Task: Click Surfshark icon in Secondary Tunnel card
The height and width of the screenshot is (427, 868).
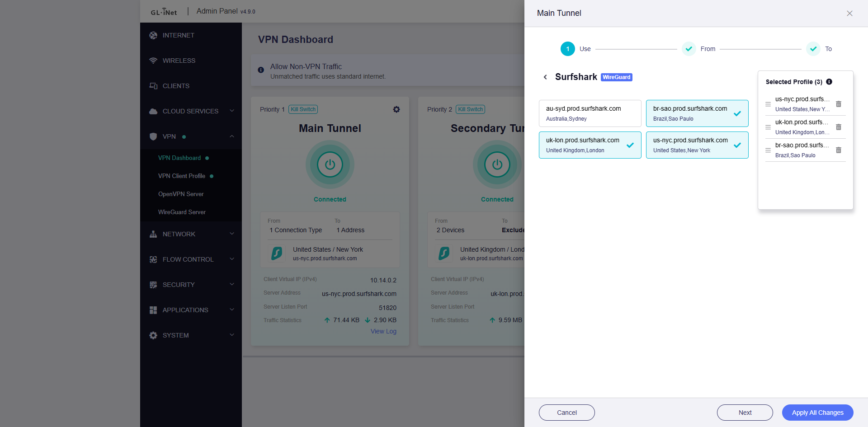Action: coord(444,253)
